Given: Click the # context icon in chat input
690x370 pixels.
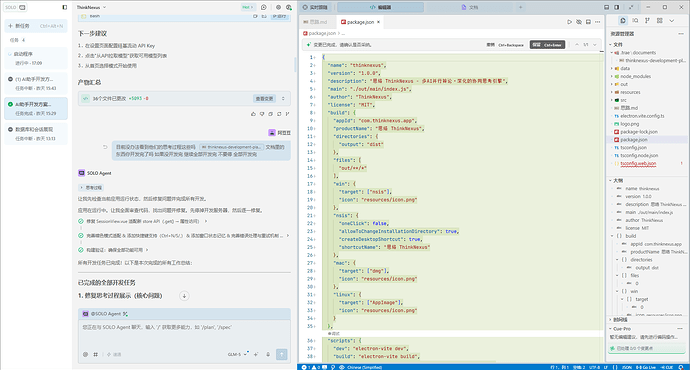Looking at the screenshot, I should pos(95,354).
